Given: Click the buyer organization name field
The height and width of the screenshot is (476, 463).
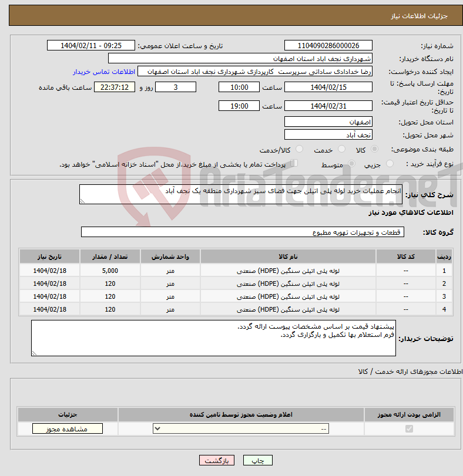Looking at the screenshot, I should click(240, 59).
